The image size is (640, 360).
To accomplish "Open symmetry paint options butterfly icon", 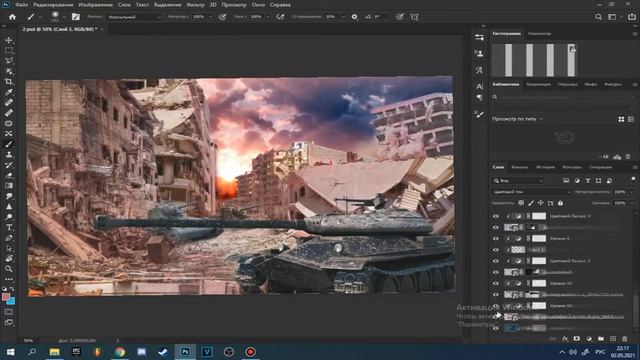I will 414,17.
